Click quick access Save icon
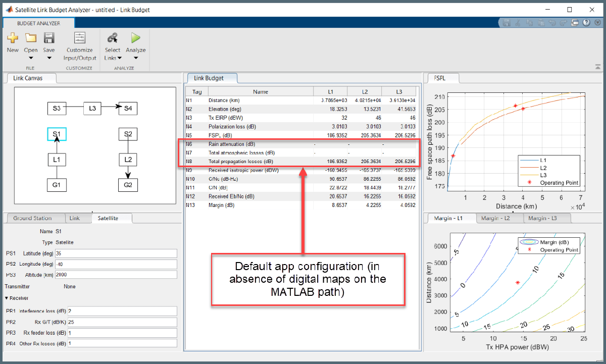 point(507,23)
